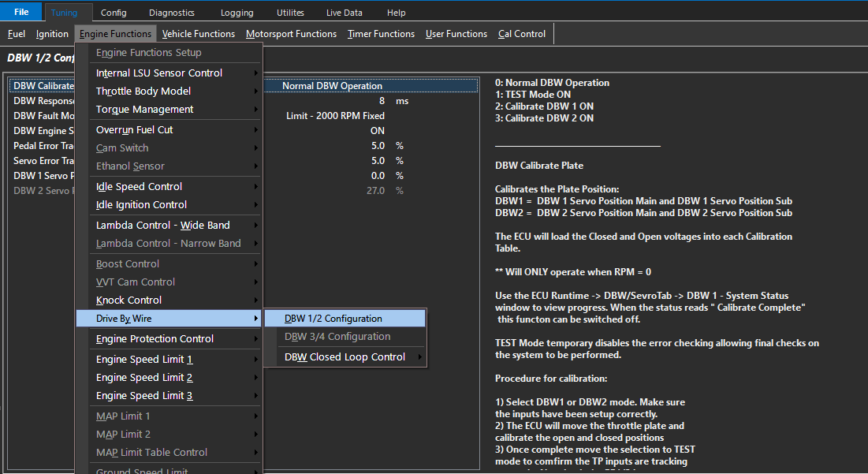
Task: Switch to the Diagnostics tab
Action: click(x=171, y=13)
